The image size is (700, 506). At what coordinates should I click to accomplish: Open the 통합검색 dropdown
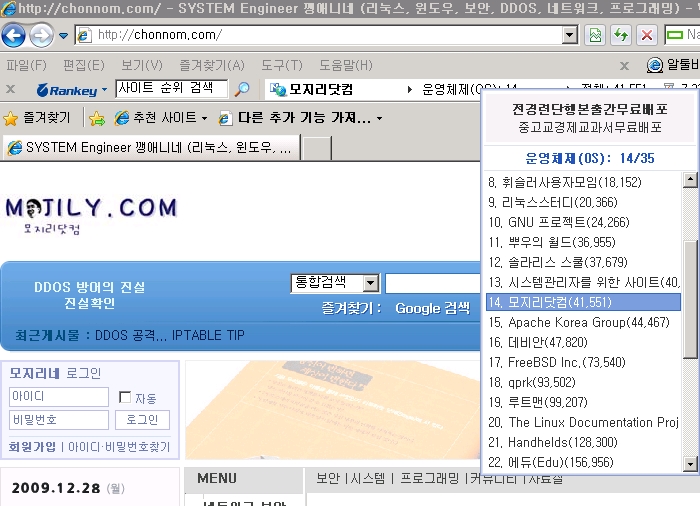pyautogui.click(x=335, y=283)
